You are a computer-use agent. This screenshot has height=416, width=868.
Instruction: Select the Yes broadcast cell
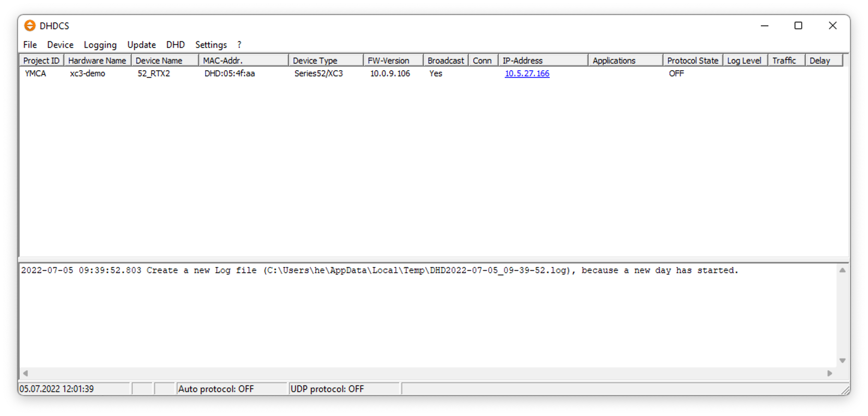pyautogui.click(x=436, y=73)
